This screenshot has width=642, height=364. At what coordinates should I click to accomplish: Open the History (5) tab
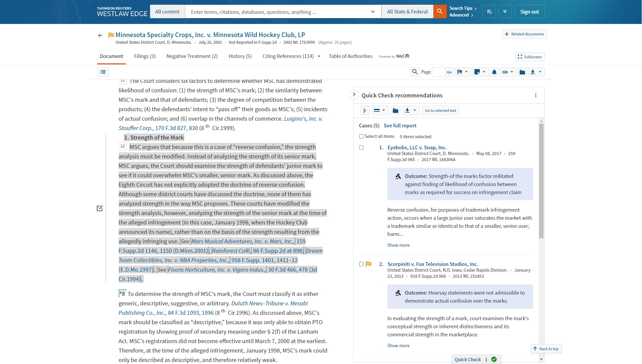click(x=240, y=56)
